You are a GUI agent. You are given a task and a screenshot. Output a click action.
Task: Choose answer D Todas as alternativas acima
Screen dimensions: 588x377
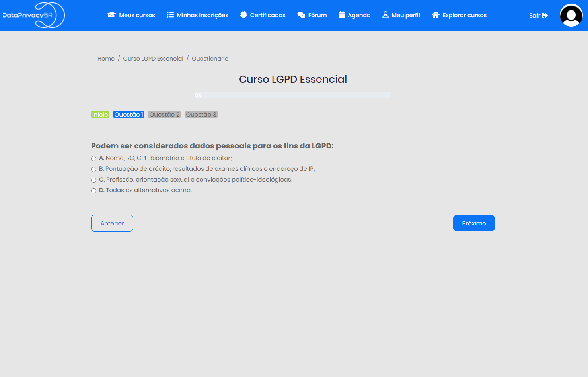94,191
